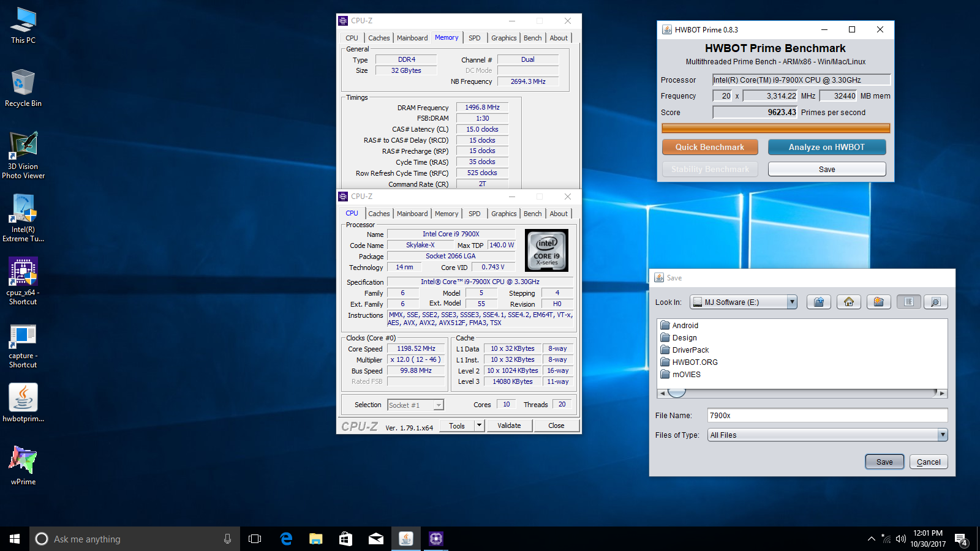Switch Save dialog to Details view

click(935, 302)
